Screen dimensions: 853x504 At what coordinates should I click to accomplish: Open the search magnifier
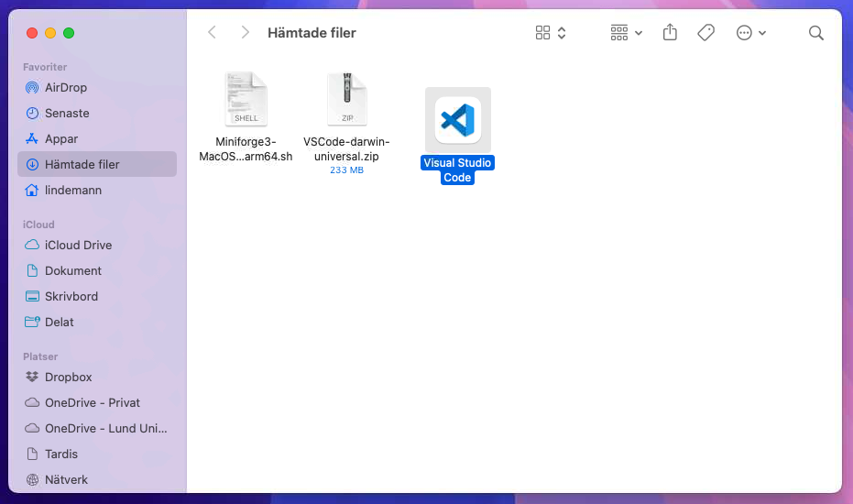[815, 33]
